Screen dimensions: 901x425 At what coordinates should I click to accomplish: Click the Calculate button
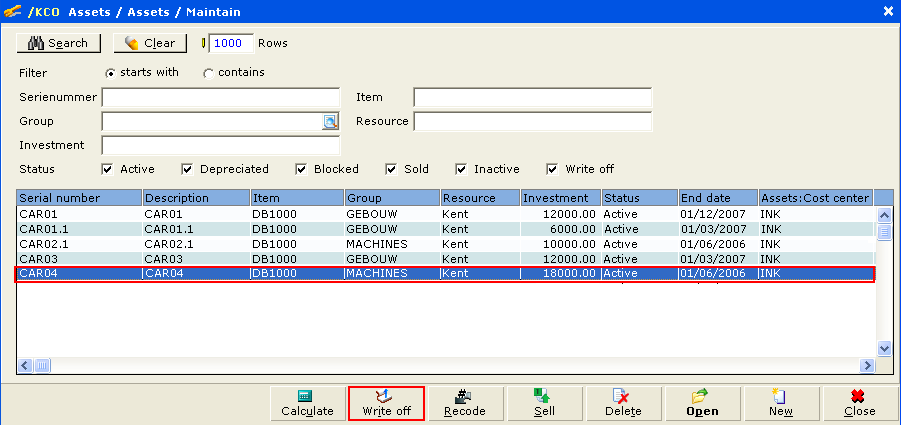[x=307, y=403]
